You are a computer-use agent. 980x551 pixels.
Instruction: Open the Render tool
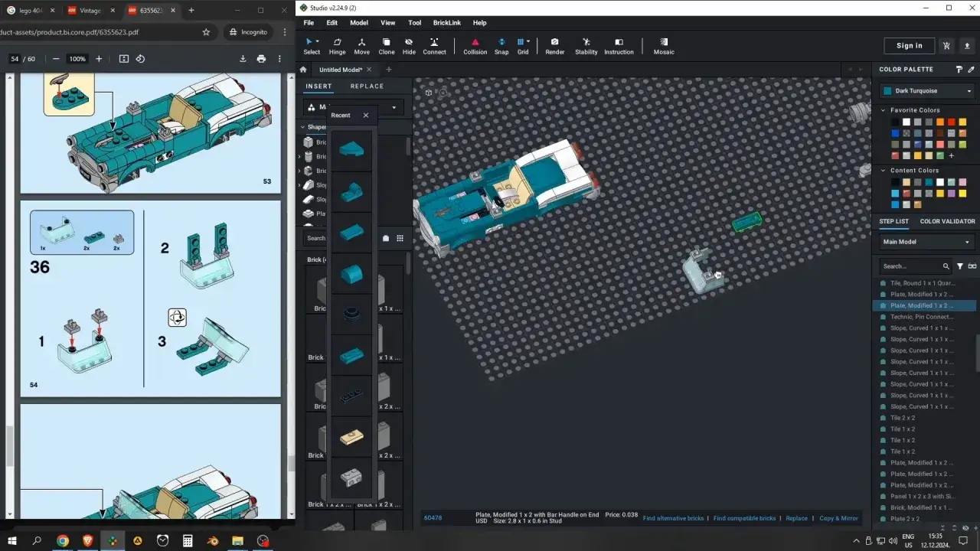(x=555, y=47)
